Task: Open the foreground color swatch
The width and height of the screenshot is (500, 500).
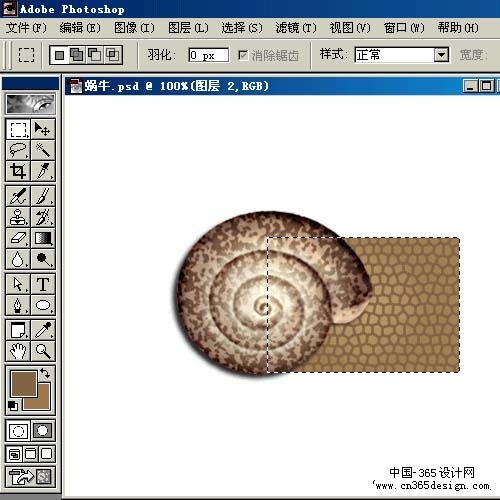Action: point(24,384)
